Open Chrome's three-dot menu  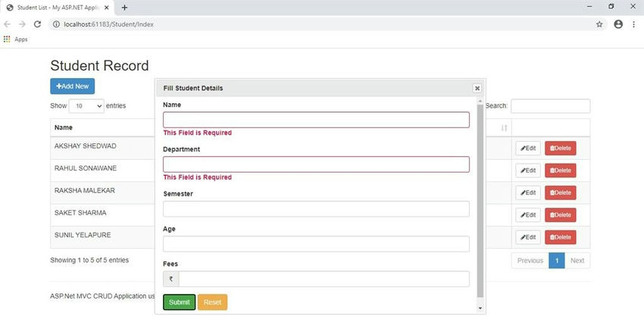pyautogui.click(x=634, y=24)
